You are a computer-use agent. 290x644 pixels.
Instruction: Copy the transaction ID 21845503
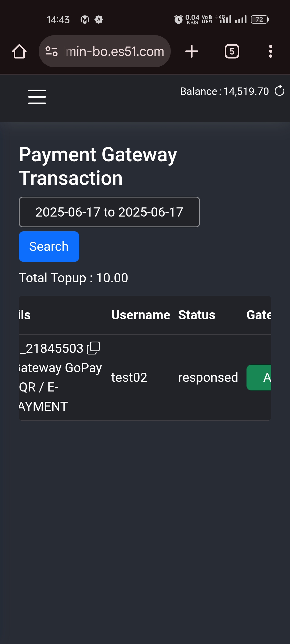tap(93, 348)
